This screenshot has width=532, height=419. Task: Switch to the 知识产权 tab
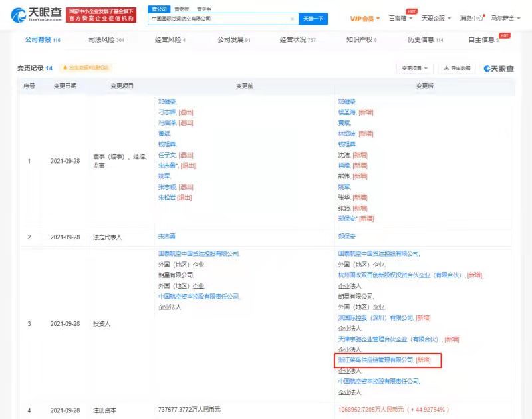pos(361,40)
